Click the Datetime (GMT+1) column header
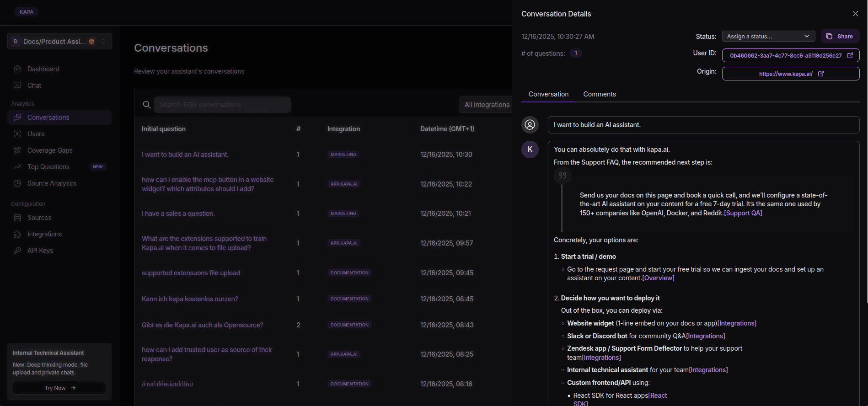Viewport: 868px width, 406px height. [447, 129]
